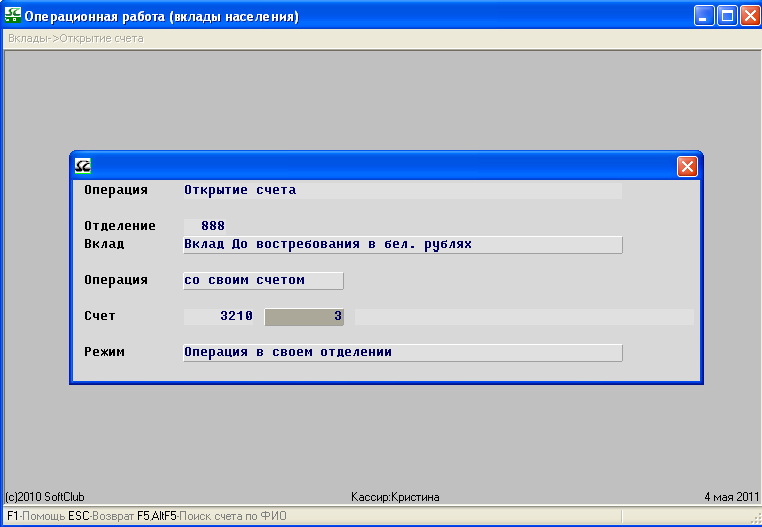Click the F1-Помощь hint in status bar

pyautogui.click(x=36, y=516)
